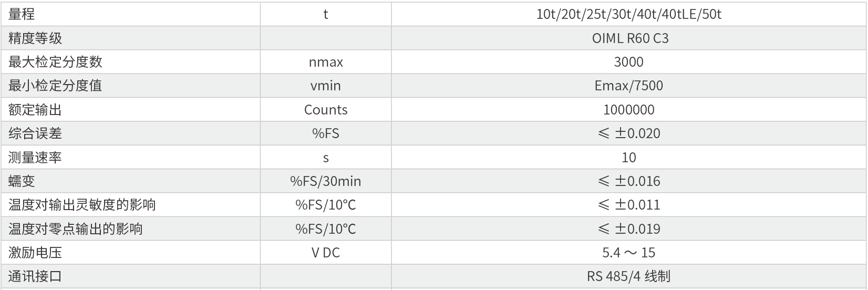Click the vmin unit cell
Viewport: 868px width, 290px height.
click(x=326, y=86)
